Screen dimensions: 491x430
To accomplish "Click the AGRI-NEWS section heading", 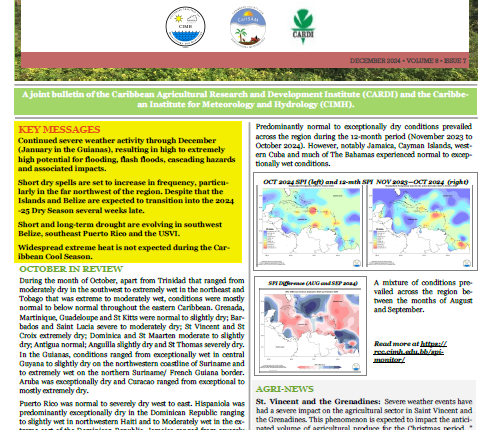I will (285, 389).
